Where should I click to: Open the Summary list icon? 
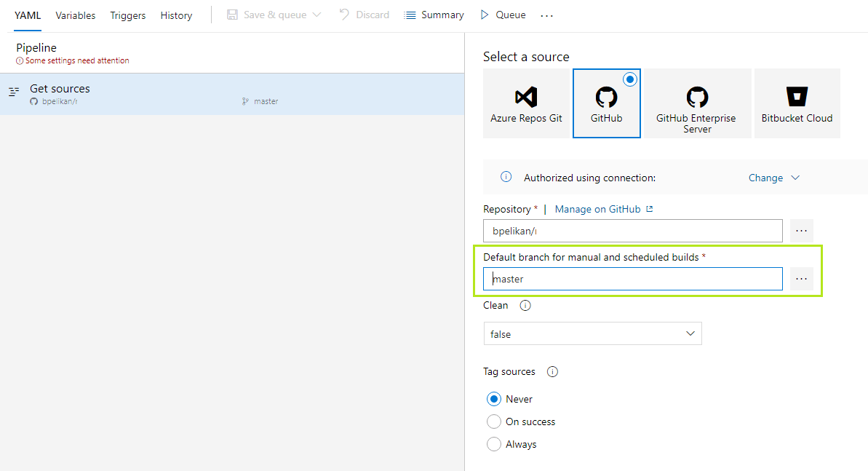410,15
